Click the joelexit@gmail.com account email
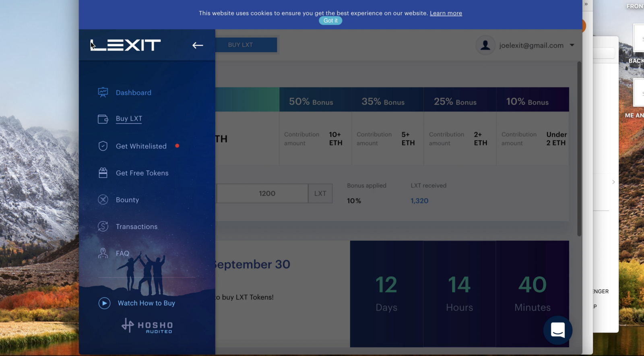 (531, 46)
